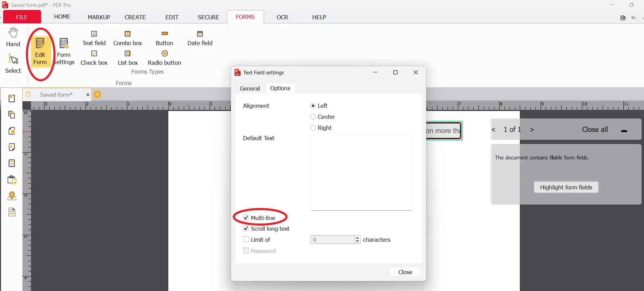
Task: Open the CREATE ribbon tab
Action: click(135, 17)
